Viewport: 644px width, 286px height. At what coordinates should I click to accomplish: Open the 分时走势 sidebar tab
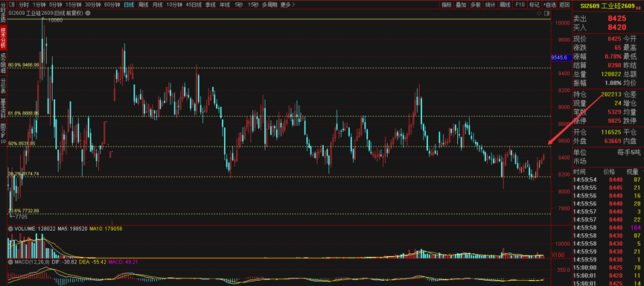pos(3,12)
